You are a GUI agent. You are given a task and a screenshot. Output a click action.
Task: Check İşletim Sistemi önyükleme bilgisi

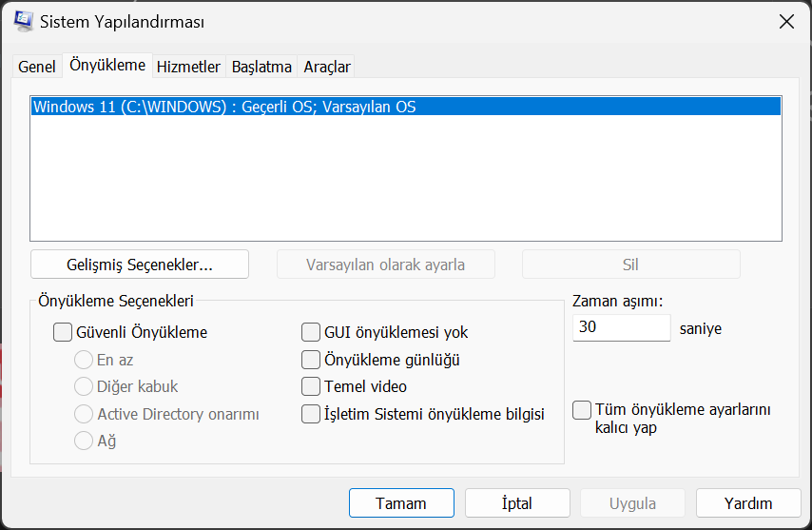(310, 414)
